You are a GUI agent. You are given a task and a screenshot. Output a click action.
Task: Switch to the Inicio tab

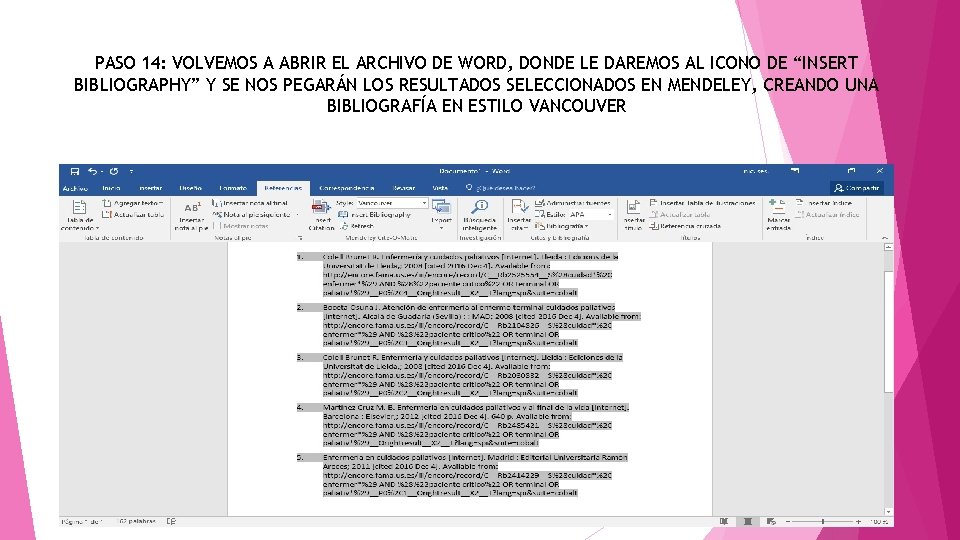[x=111, y=188]
